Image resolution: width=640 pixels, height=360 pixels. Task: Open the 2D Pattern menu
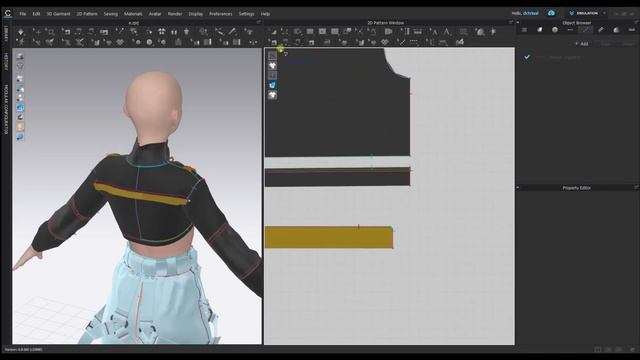pyautogui.click(x=87, y=14)
